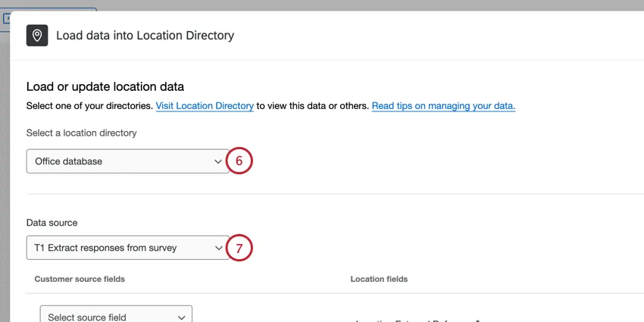Click the Office database dropdown chevron arrow
The image size is (644, 322).
click(217, 161)
